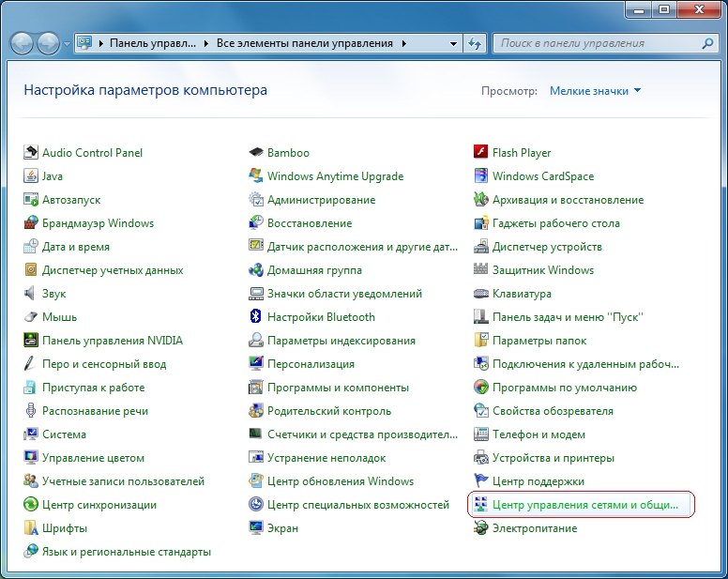Open Гаджеты рабочего стола link
This screenshot has height=579, width=728.
click(x=555, y=223)
